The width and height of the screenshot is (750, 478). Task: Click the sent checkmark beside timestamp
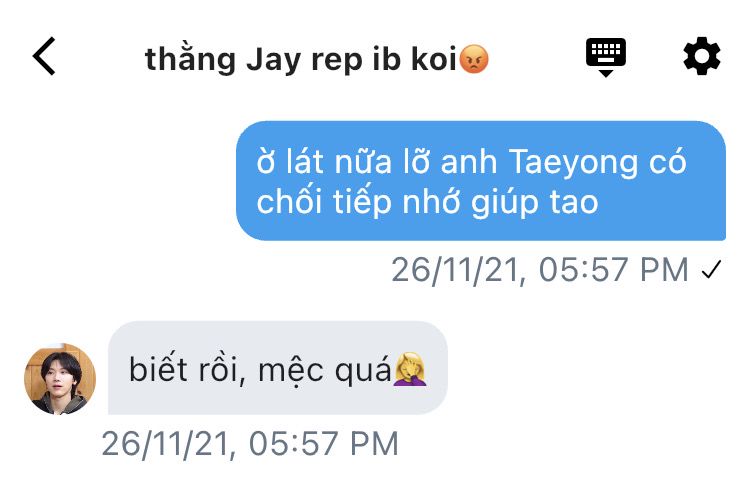click(711, 269)
